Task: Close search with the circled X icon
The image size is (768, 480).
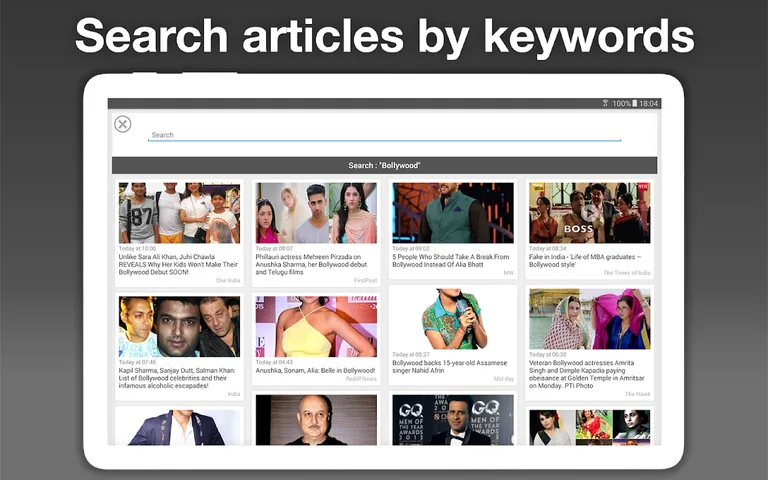Action: pos(122,124)
